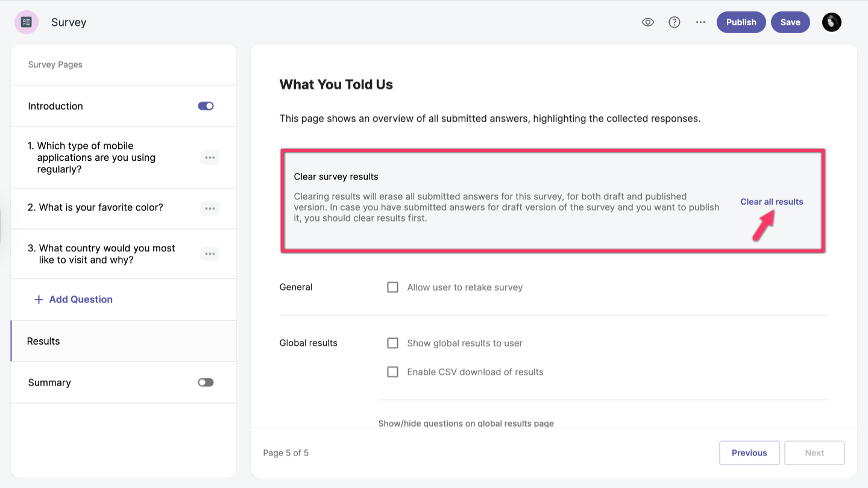868x488 pixels.
Task: Select the Introduction page in sidebar
Action: click(x=55, y=106)
